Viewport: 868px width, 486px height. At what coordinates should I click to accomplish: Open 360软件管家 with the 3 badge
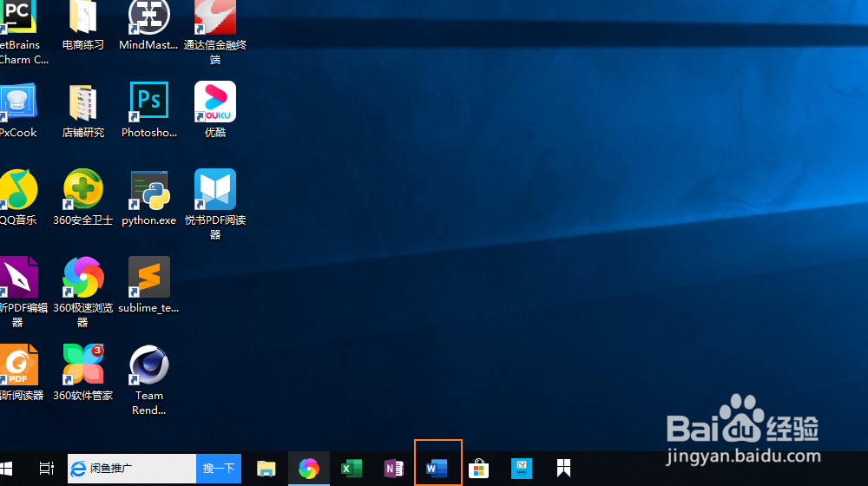pyautogui.click(x=83, y=364)
